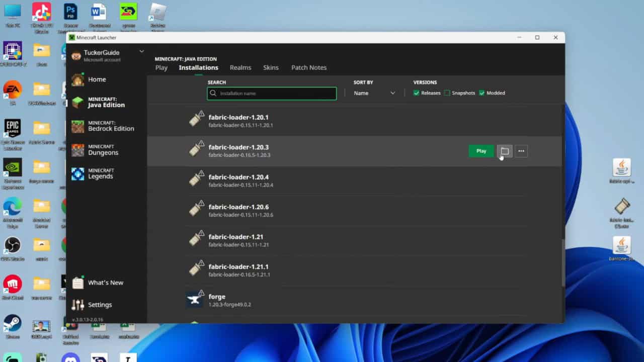Toggle the Snapshots checkbox
Viewport: 644px width, 362px height.
[x=447, y=93]
